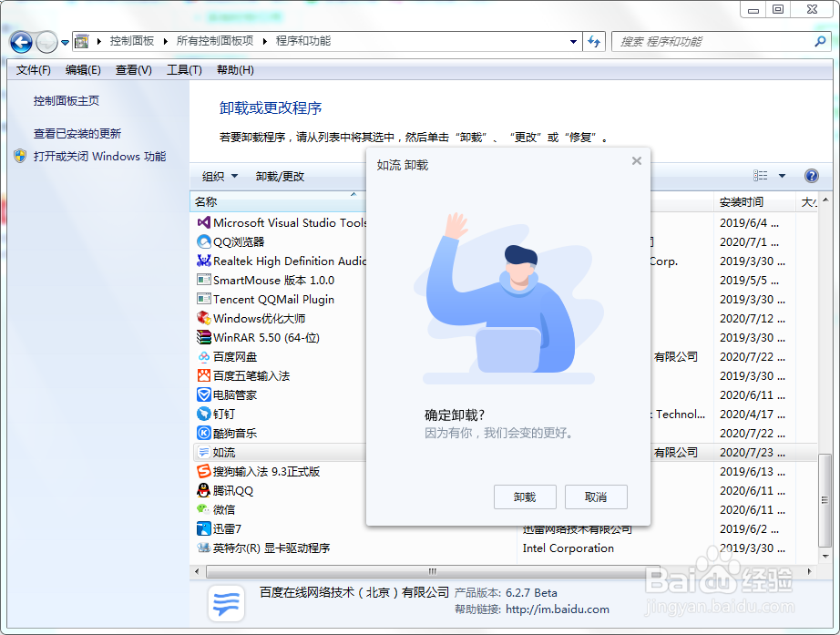Click Intel Corporation publisher cell

[x=568, y=548]
